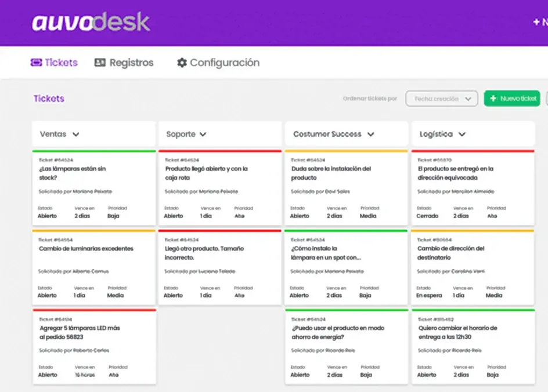Expand the Costumer Success column chevron

click(x=371, y=135)
